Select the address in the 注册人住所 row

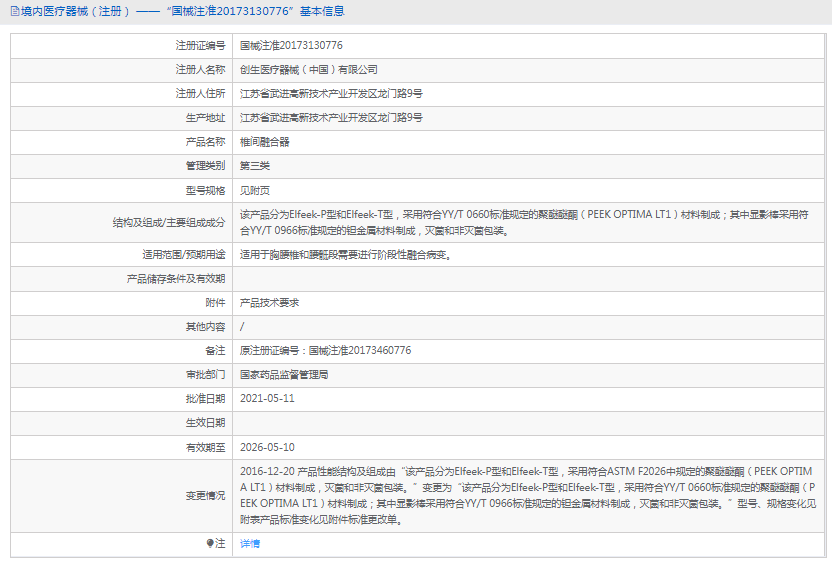click(x=331, y=93)
